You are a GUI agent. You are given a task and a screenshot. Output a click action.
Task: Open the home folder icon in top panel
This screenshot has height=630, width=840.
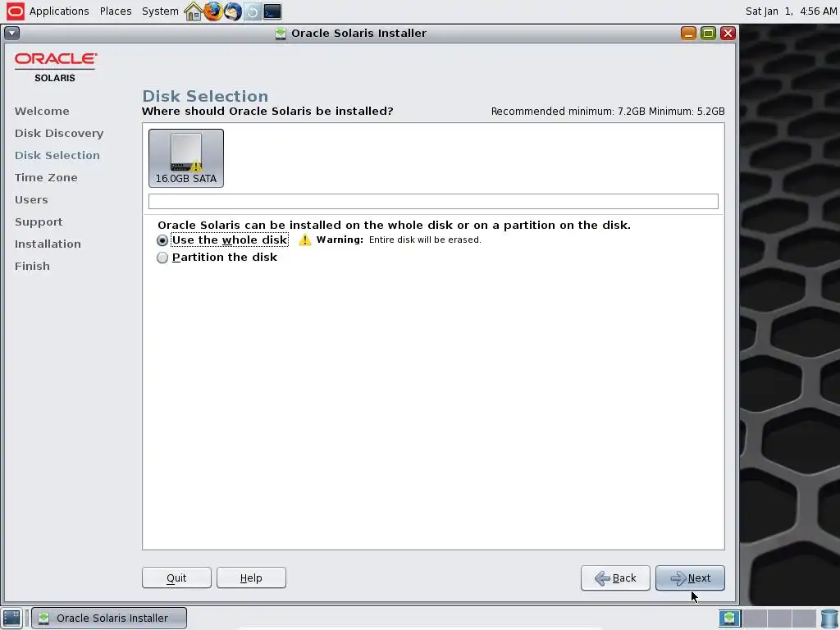pos(193,11)
